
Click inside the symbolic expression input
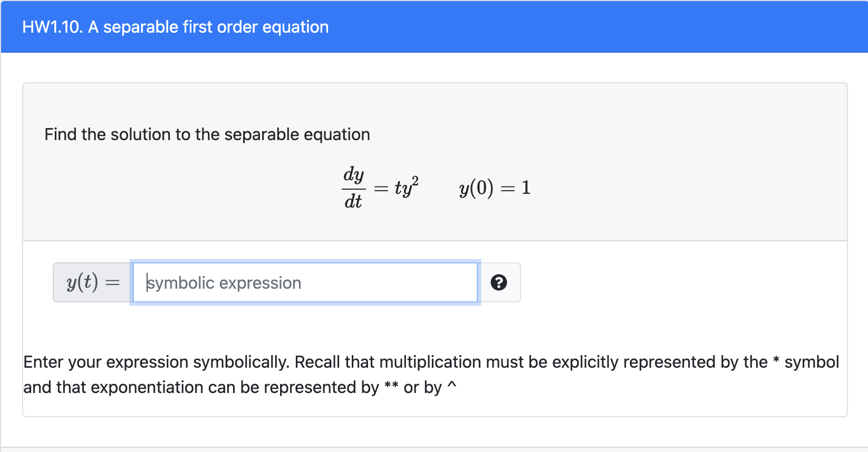[305, 282]
